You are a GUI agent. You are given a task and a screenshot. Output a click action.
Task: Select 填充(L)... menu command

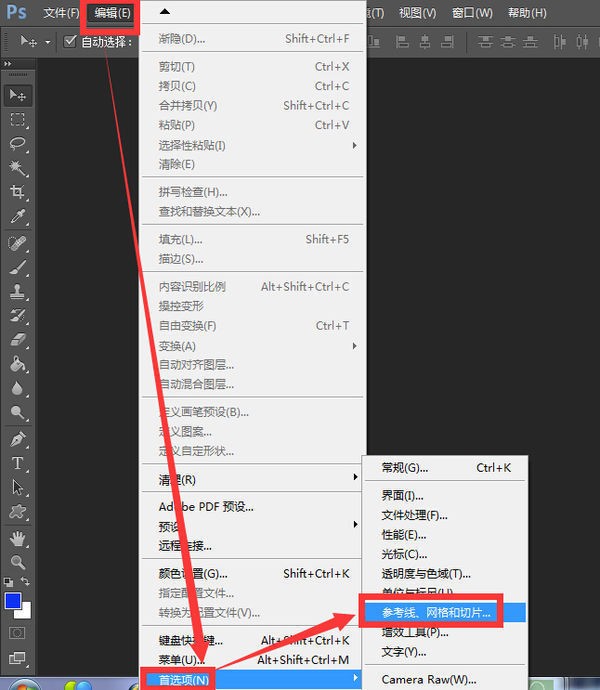(x=180, y=239)
